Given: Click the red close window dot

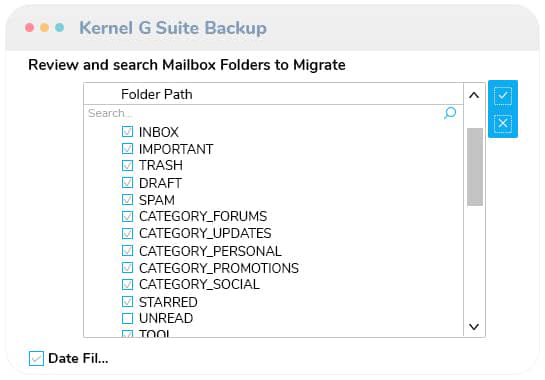Looking at the screenshot, I should click(x=30, y=27).
